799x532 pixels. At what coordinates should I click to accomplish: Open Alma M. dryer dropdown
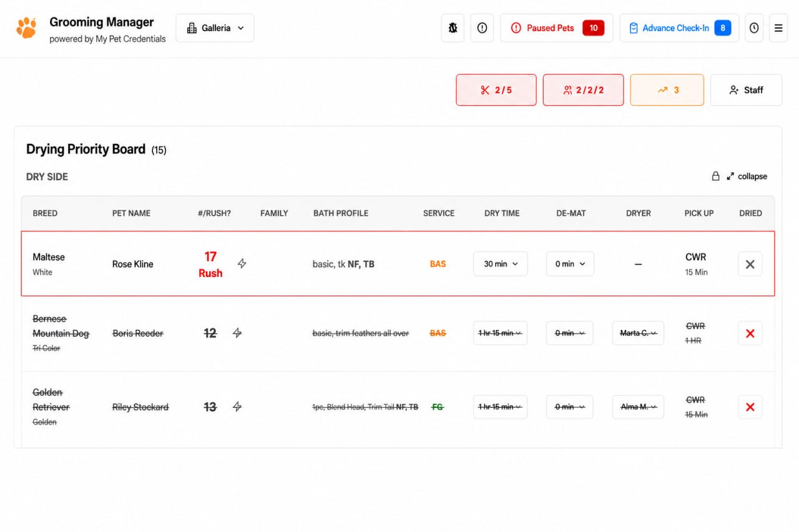[638, 407]
